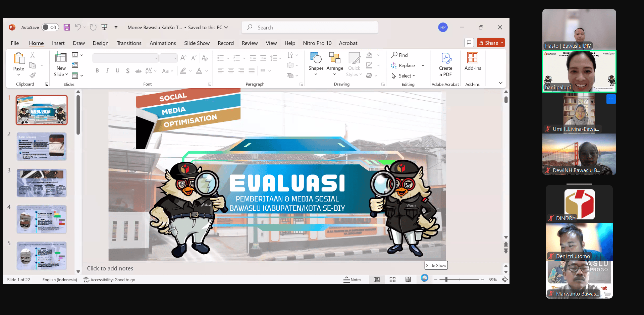Toggle the Notes pane in status bar
Image resolution: width=644 pixels, height=315 pixels.
(x=353, y=280)
